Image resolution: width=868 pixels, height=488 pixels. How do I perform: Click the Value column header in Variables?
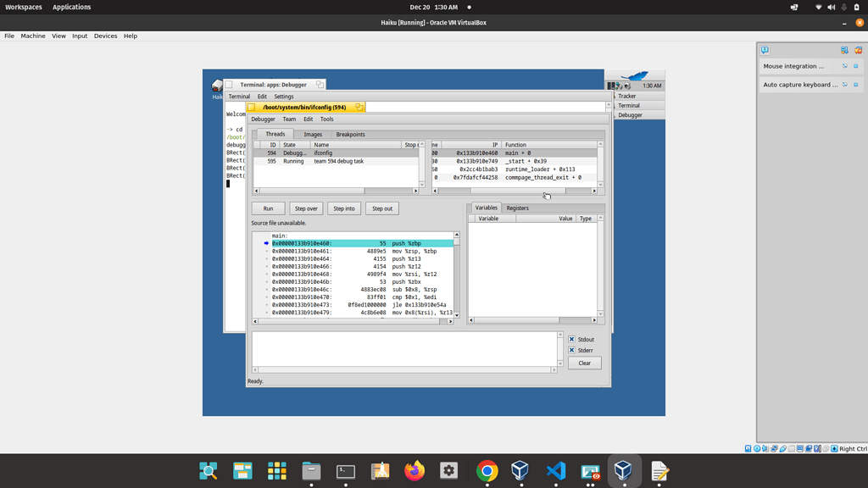coord(545,219)
